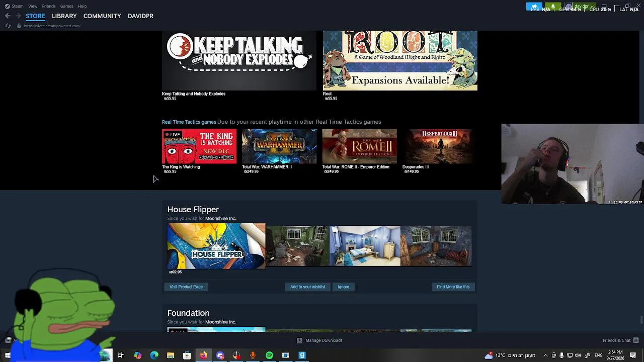Click Visit Product Page for House Flipper
Viewport: 644px width, 362px height.
click(186, 287)
